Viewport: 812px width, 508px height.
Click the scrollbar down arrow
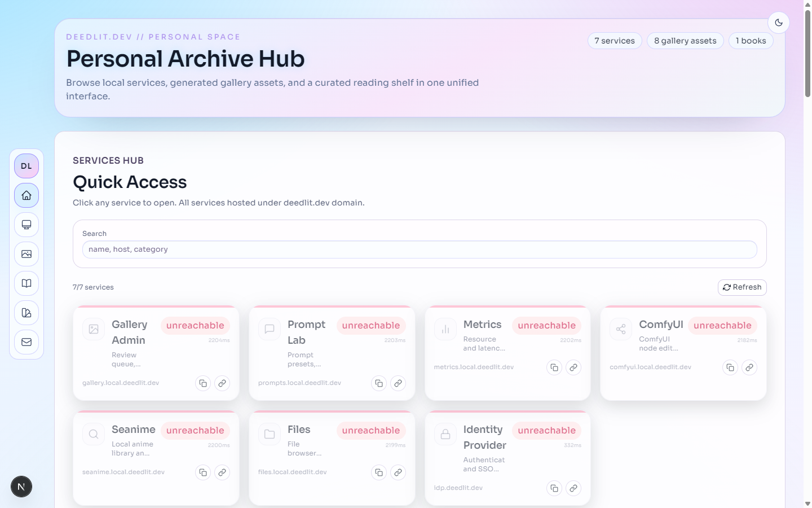coord(807,503)
